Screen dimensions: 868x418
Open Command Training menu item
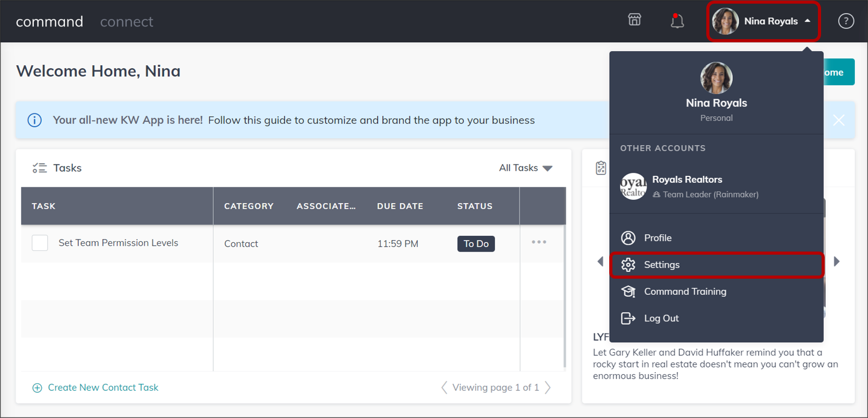716,292
